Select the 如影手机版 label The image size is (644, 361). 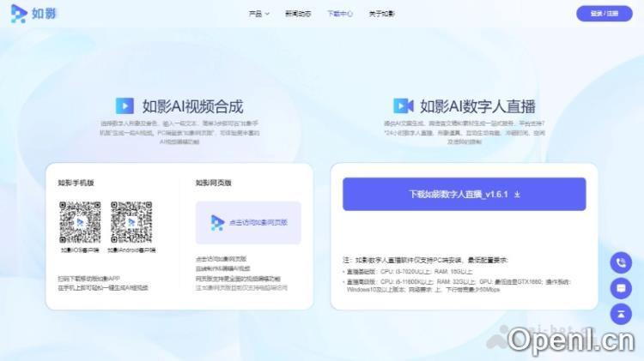[x=76, y=183]
